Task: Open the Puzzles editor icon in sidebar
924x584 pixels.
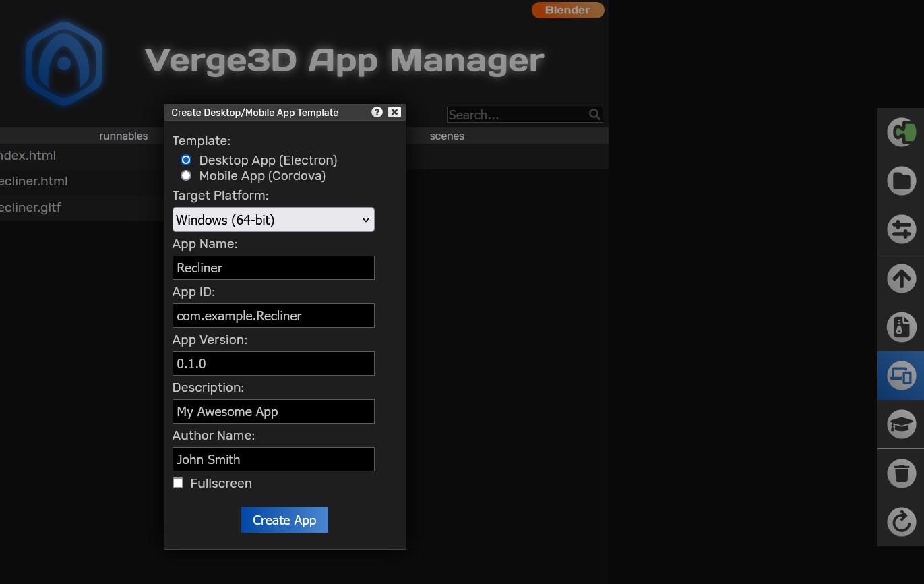Action: (901, 132)
